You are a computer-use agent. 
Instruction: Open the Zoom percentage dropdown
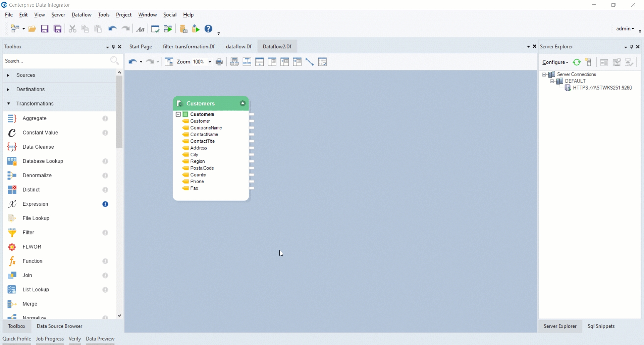(210, 62)
